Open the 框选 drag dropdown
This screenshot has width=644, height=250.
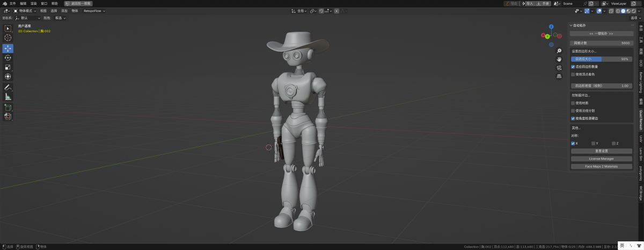60,18
